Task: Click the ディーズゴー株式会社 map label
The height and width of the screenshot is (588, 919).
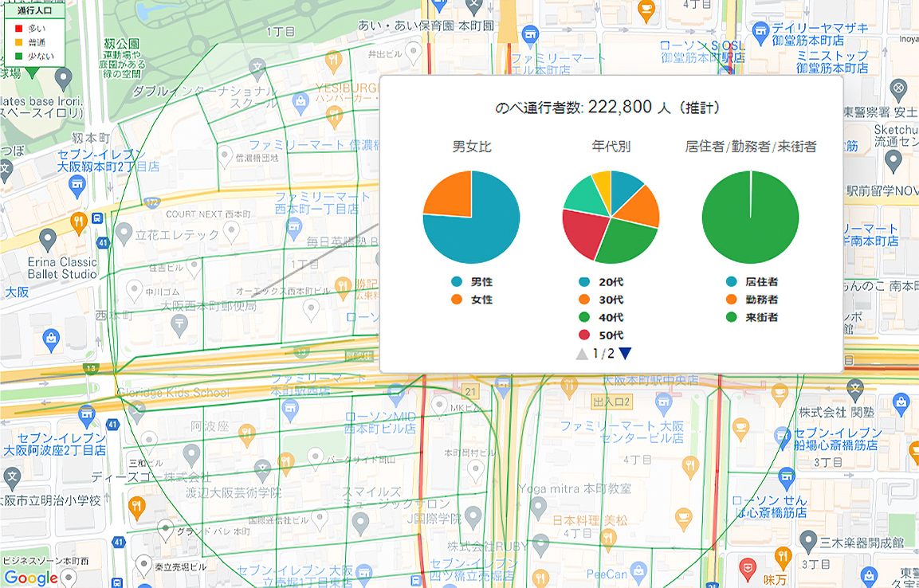Action: 151,476
